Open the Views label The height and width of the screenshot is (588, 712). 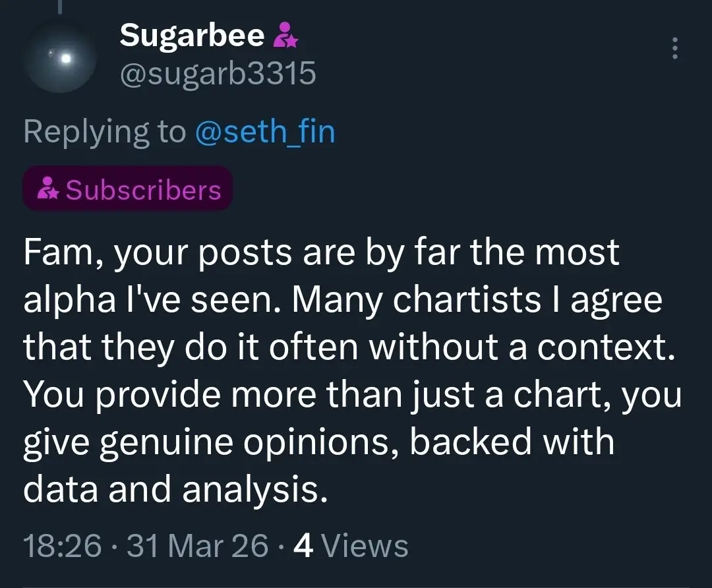(367, 546)
